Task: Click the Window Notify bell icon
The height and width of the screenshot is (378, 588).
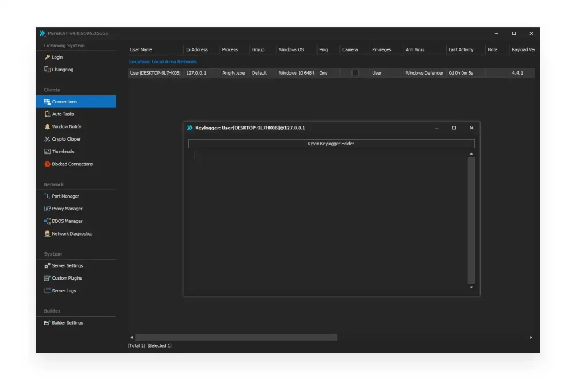Action: click(47, 126)
